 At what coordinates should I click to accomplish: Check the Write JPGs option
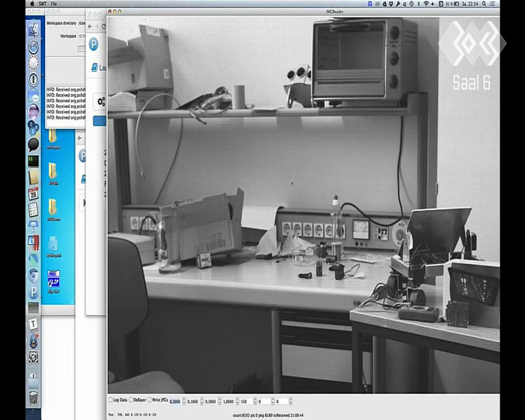[x=149, y=400]
